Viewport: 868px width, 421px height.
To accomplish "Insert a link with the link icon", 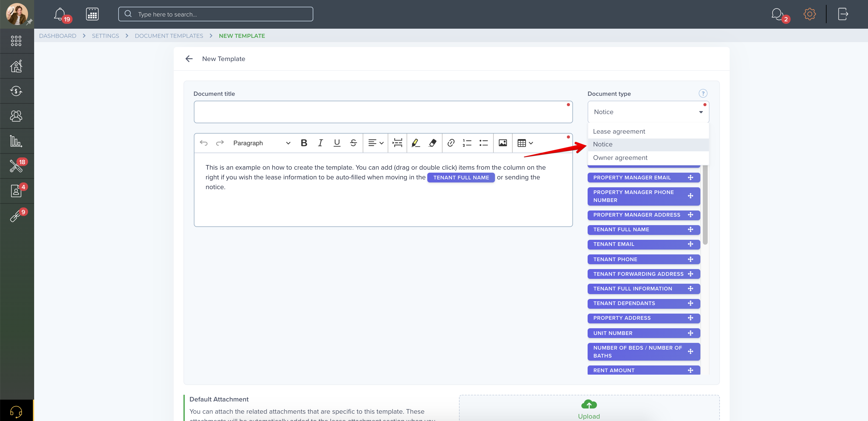I will [451, 143].
